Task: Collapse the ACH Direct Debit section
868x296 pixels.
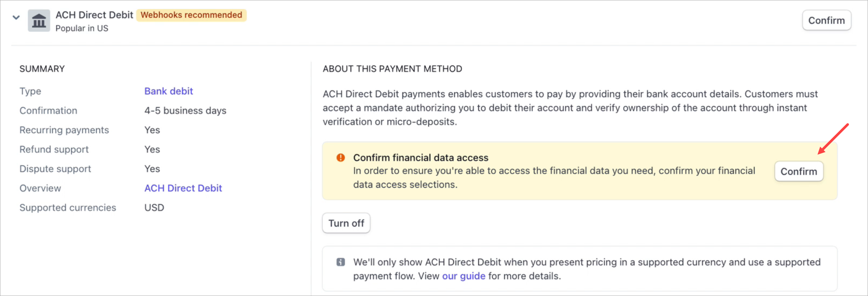Action: pos(16,17)
